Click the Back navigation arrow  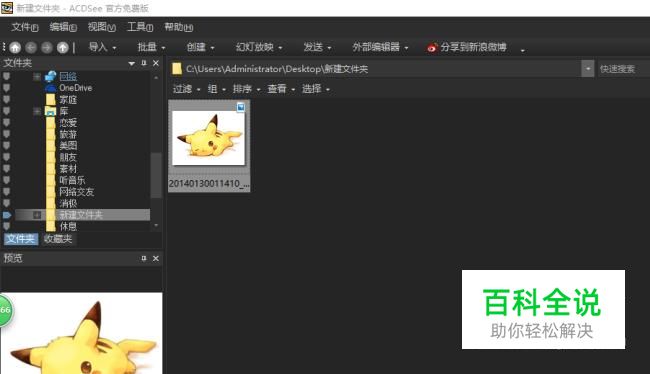click(31, 48)
